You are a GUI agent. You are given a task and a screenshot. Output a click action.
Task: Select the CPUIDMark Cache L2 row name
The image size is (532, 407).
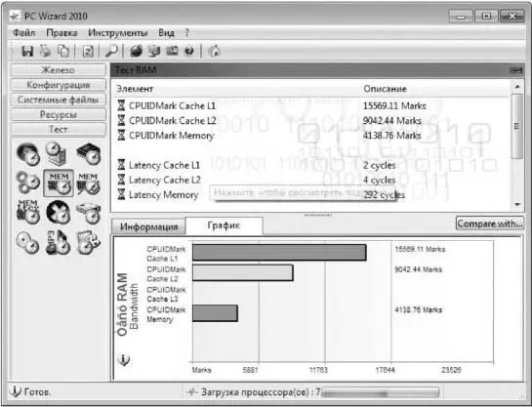[173, 121]
